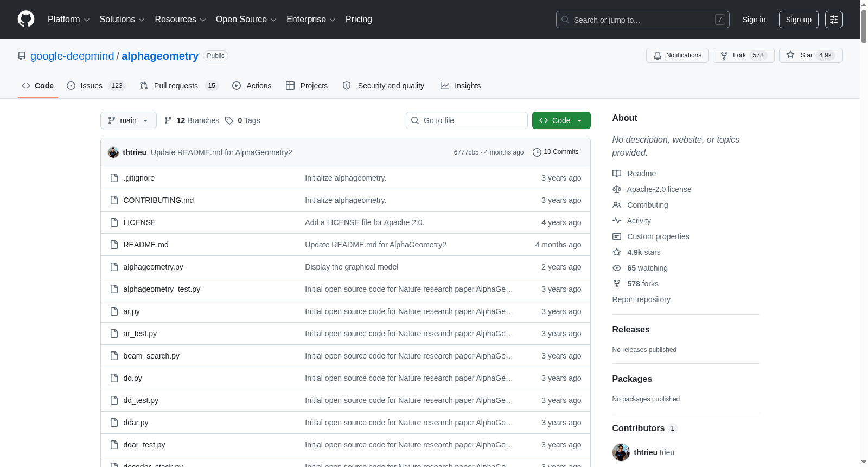868x467 pixels.
Task: Open the alphageometry_test.py file
Action: (162, 289)
